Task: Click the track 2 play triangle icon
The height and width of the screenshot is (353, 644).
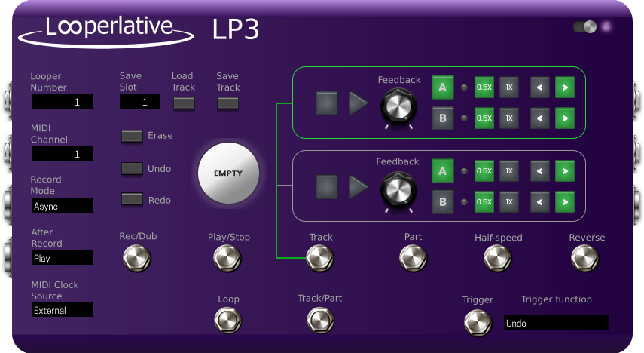Action: point(359,187)
